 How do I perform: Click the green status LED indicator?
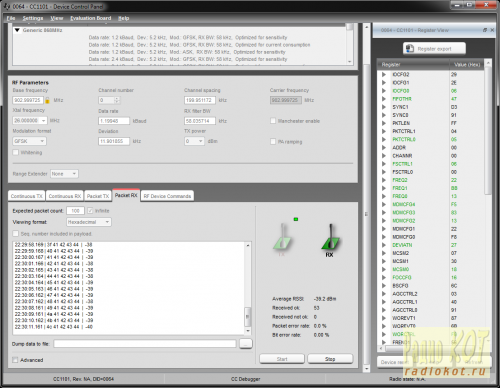click(x=296, y=219)
